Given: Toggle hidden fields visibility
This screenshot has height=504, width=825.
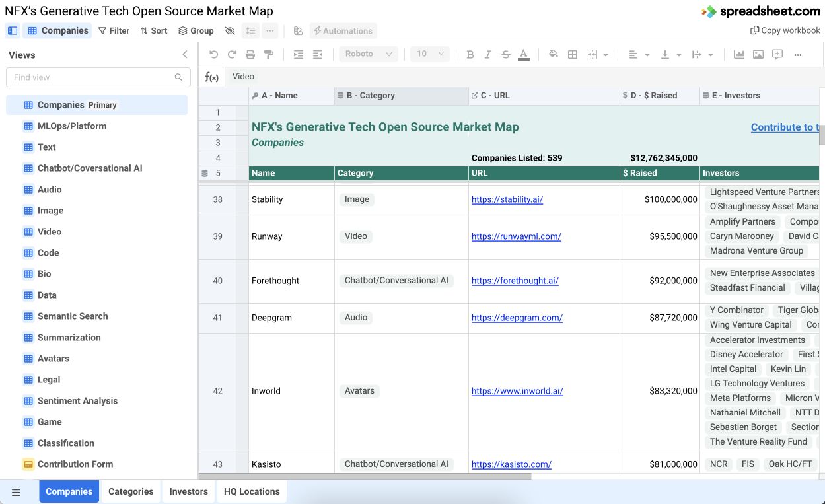Looking at the screenshot, I should point(230,30).
